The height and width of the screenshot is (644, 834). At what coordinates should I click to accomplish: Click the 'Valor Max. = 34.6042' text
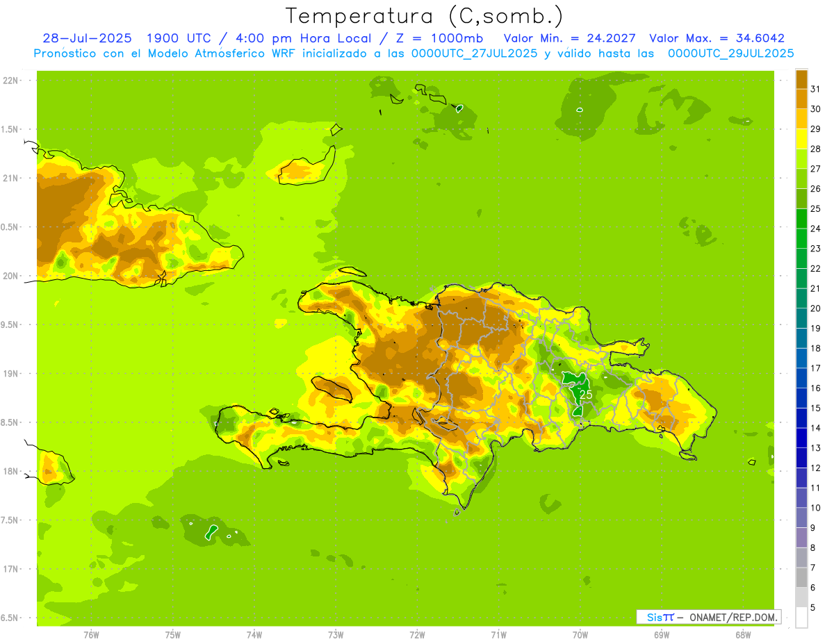click(x=717, y=38)
